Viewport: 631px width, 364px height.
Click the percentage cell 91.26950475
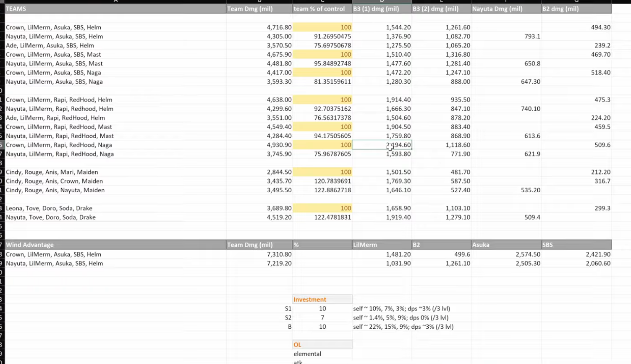click(x=322, y=37)
